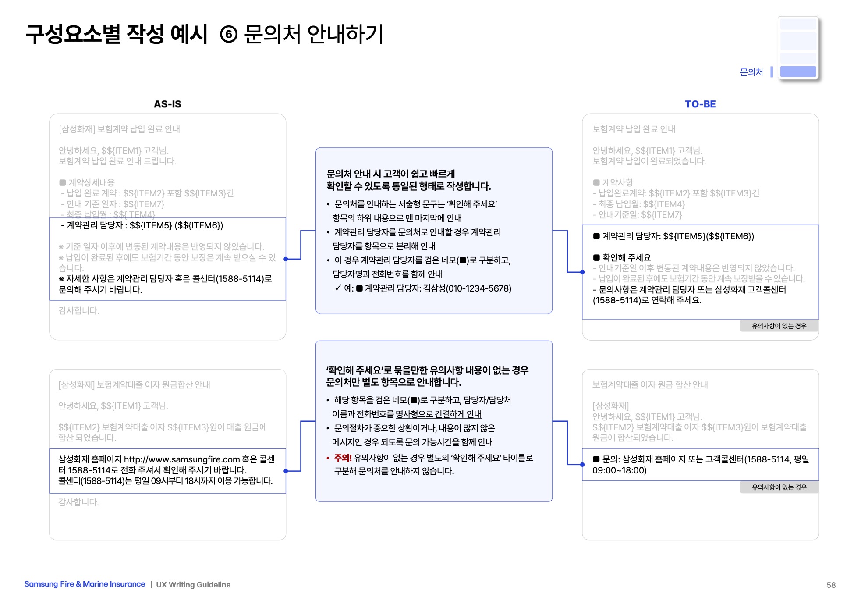Click the circled number 6 icon
Viewport: 868px width, 601px height.
pos(228,35)
